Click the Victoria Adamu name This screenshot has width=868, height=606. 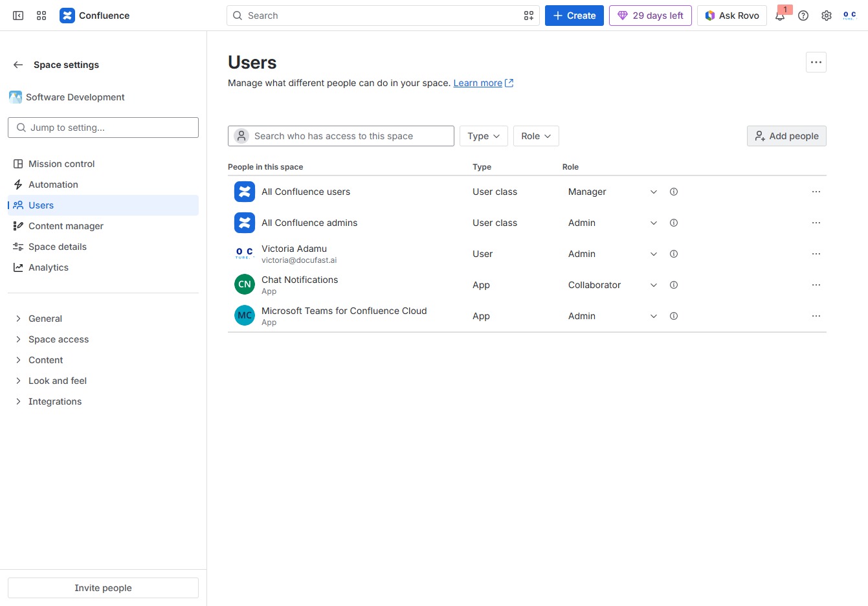click(x=294, y=249)
